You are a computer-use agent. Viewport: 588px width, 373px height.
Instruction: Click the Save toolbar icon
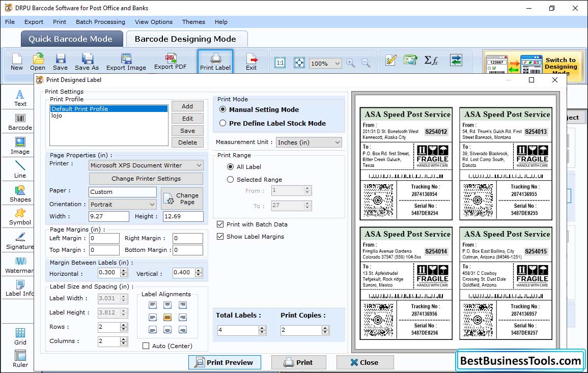61,62
